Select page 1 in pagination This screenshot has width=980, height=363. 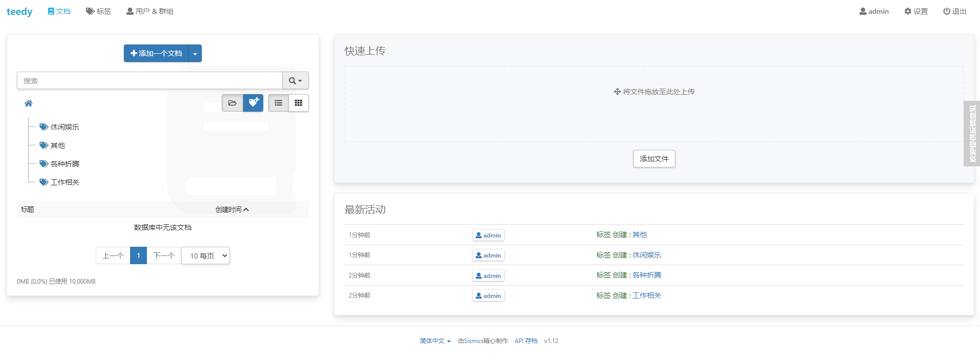(x=138, y=255)
